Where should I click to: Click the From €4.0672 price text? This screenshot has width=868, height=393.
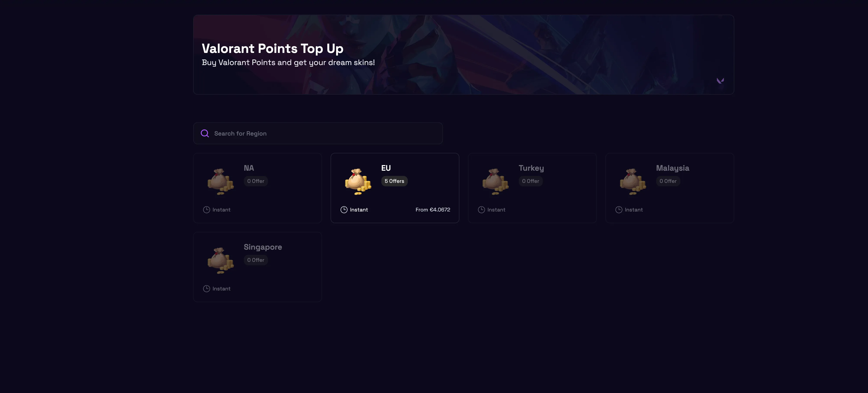click(433, 209)
